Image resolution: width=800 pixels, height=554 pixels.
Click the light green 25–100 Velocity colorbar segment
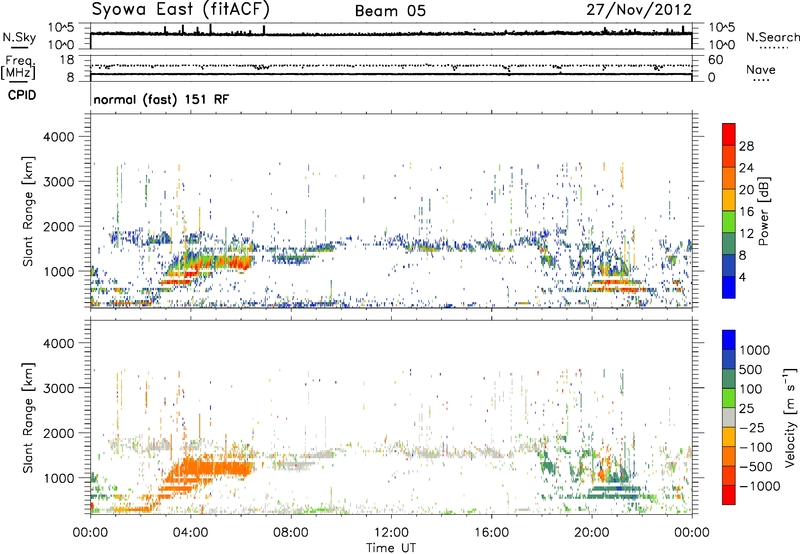coord(729,398)
